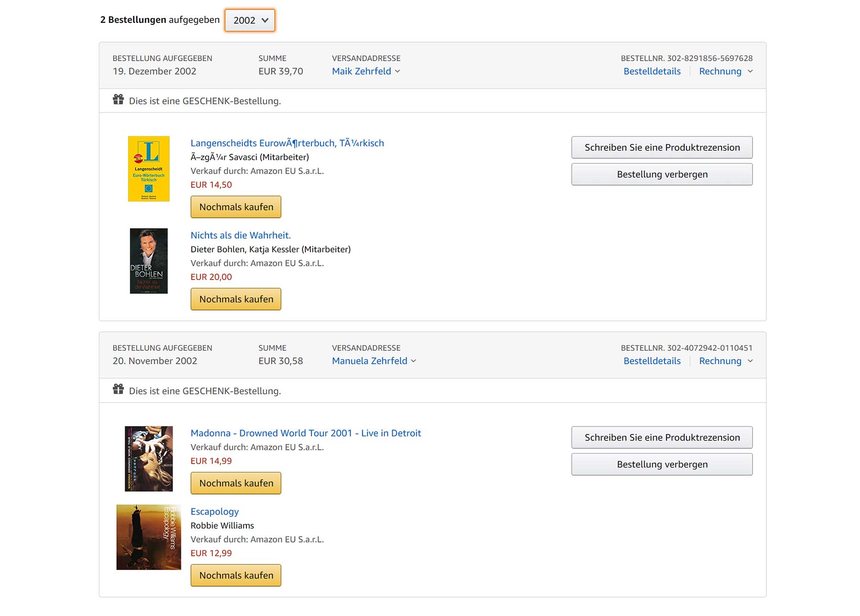The image size is (860, 616).
Task: Open Dieter Bohlen book cover thumbnail
Action: 149,261
